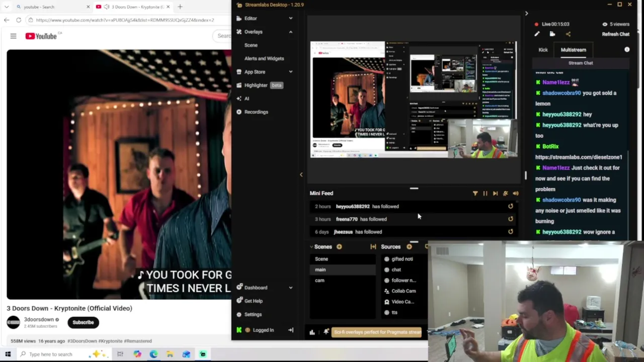Open the browser tab list dropdown
The width and height of the screenshot is (644, 362).
click(x=7, y=7)
